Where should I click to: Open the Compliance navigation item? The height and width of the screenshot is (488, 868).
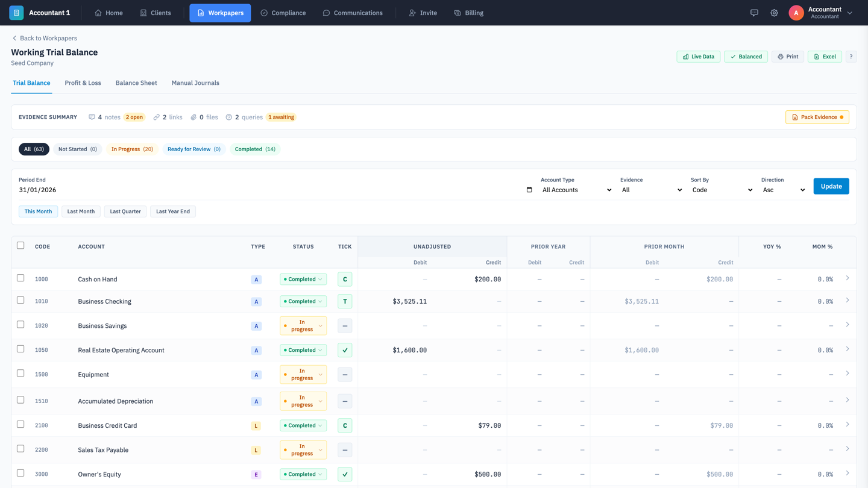283,13
